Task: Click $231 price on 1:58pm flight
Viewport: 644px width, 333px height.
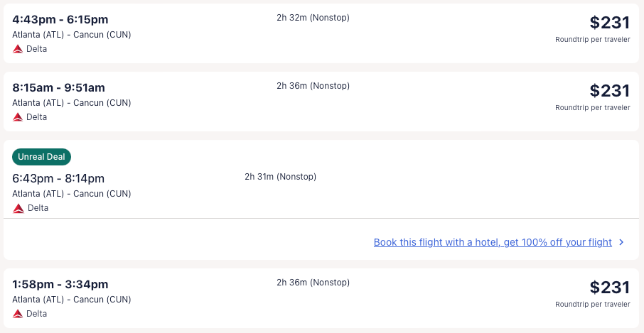Action: coord(609,288)
